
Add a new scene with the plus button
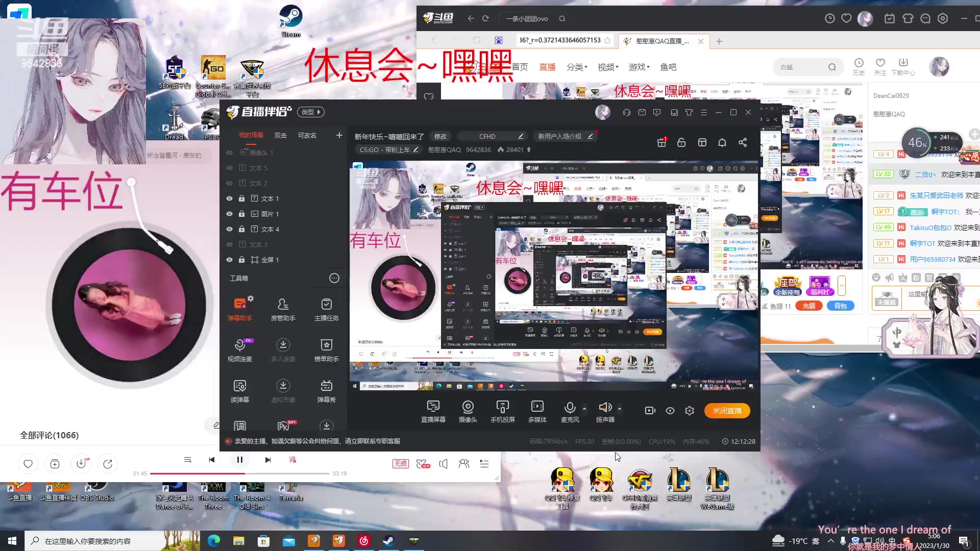339,135
